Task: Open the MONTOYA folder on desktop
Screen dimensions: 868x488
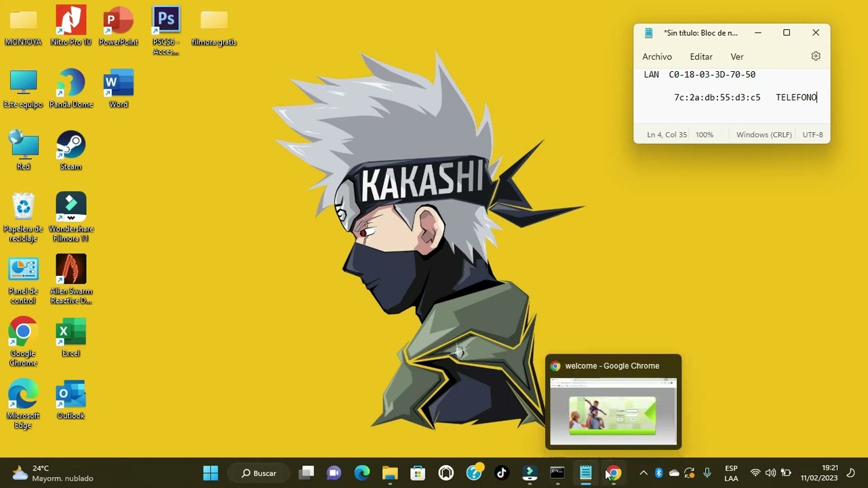Action: (23, 27)
